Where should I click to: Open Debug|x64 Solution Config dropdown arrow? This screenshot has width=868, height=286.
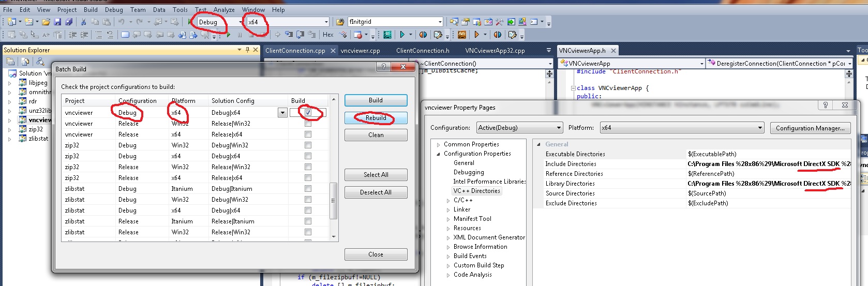click(x=282, y=112)
